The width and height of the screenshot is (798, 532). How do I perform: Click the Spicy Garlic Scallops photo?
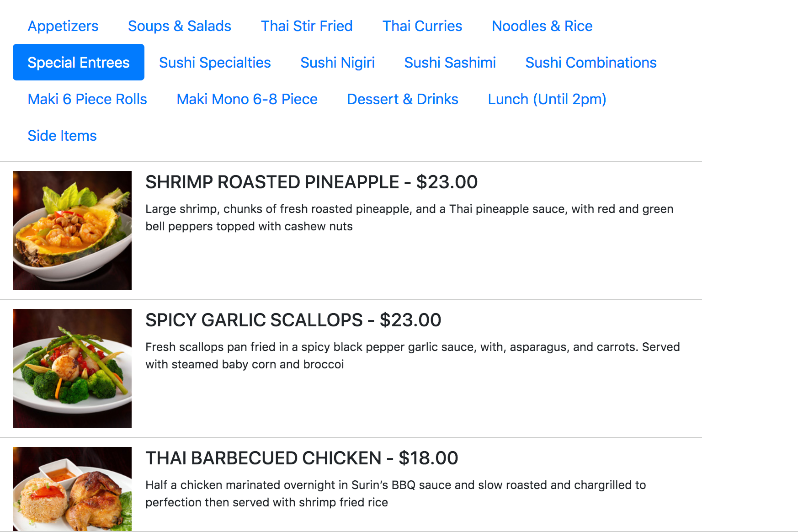[x=72, y=368]
